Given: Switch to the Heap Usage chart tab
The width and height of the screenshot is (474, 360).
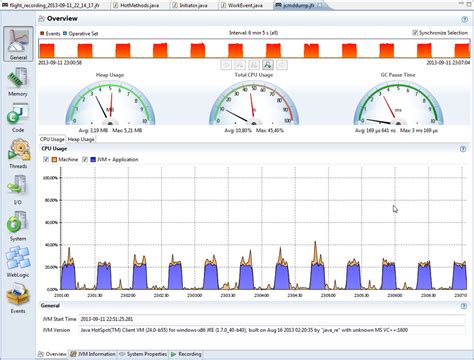Looking at the screenshot, I should pyautogui.click(x=81, y=139).
